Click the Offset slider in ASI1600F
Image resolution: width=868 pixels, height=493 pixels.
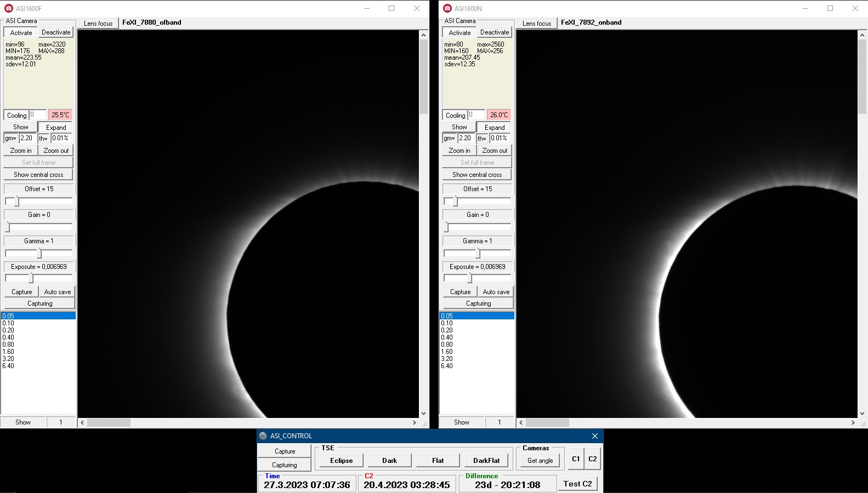(38, 201)
